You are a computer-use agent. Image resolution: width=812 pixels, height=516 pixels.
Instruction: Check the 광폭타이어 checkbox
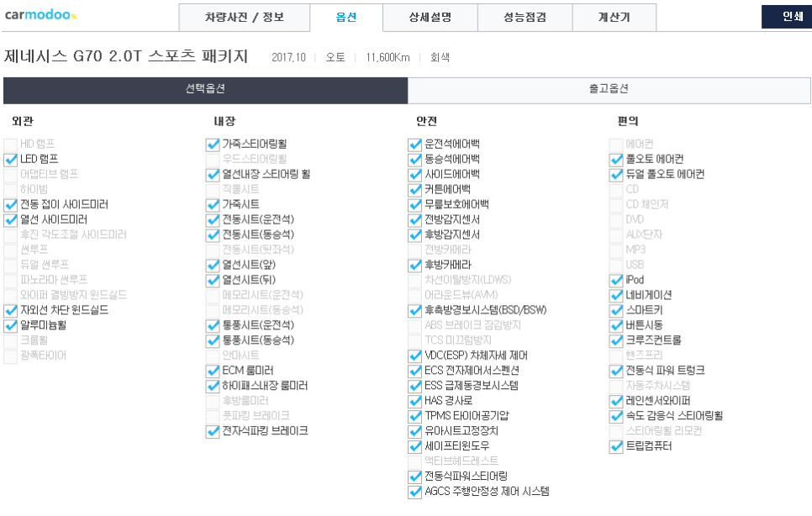[x=10, y=356]
